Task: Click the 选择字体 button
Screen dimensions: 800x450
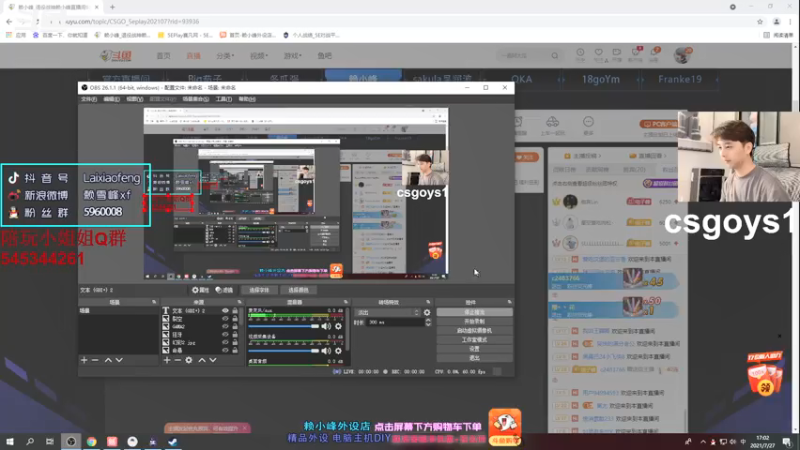Action: click(259, 290)
